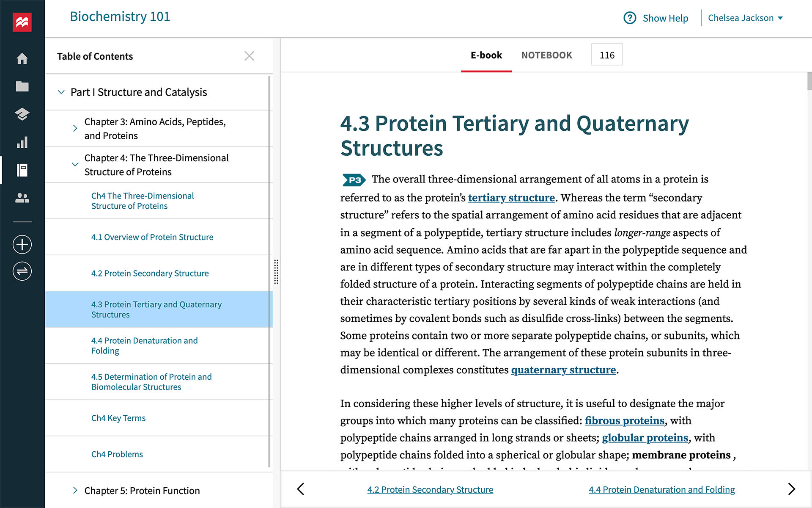Screen dimensions: 812x508
Task: Select the E-book tab
Action: [x=486, y=55]
